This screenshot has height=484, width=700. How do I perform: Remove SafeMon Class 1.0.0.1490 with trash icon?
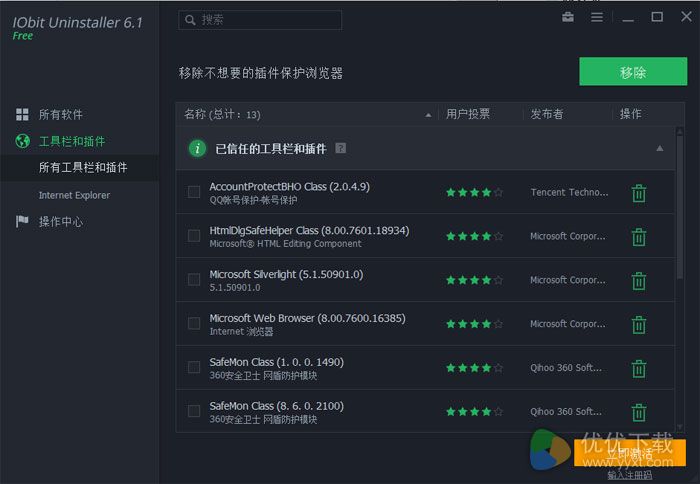tap(639, 368)
